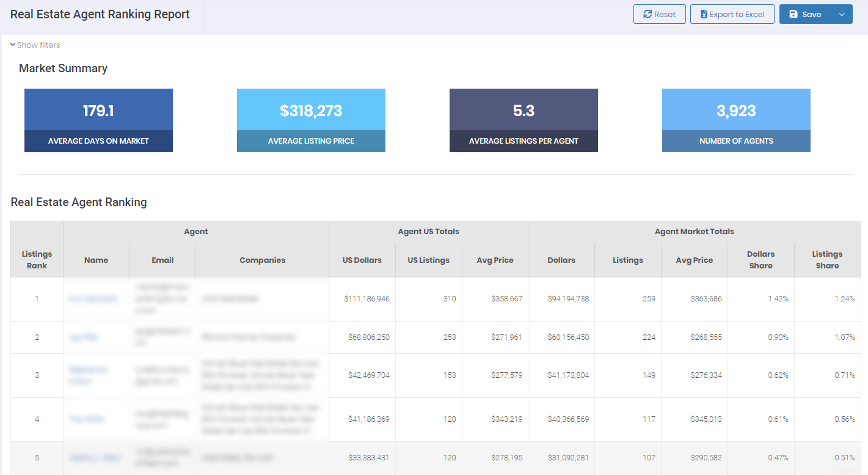The image size is (868, 475).
Task: Click the Average Listing Price tile
Action: click(311, 120)
